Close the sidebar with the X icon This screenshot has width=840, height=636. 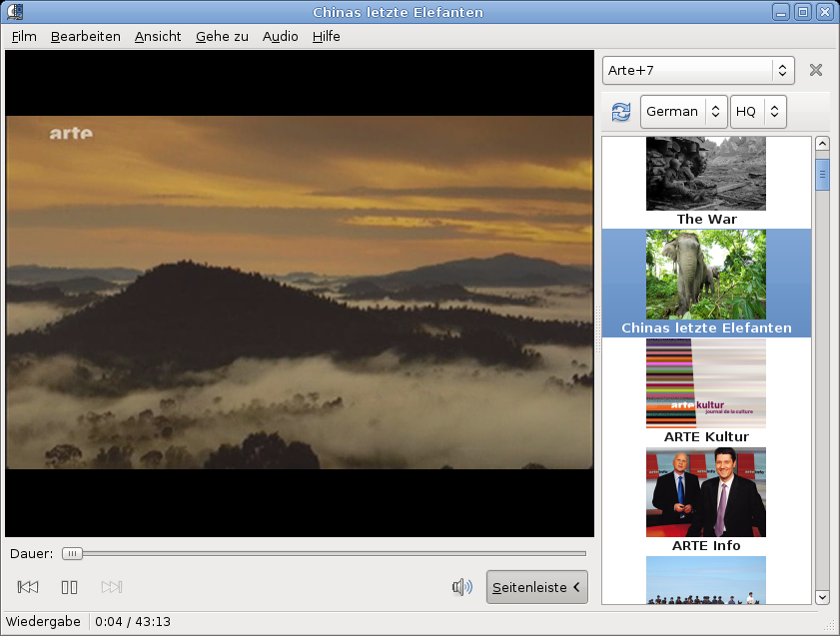click(x=816, y=70)
